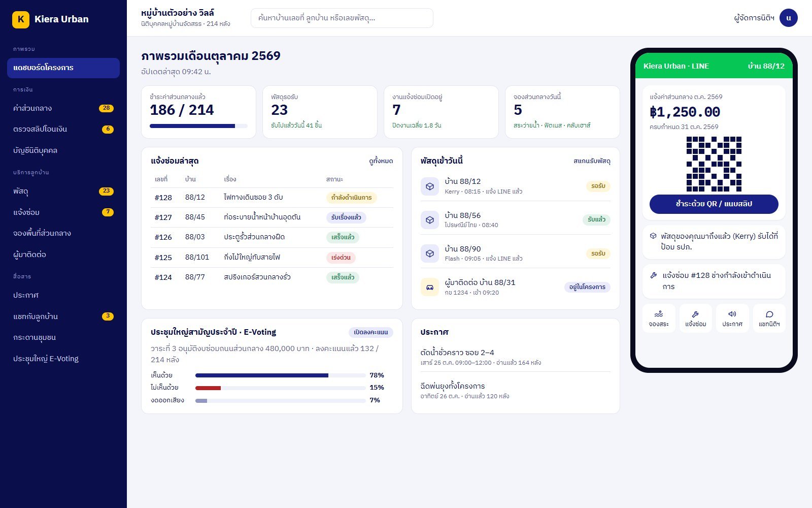Go to จองพื้นที่ส่วนกลาง
Viewport: 812px width, 508px height.
[63, 233]
